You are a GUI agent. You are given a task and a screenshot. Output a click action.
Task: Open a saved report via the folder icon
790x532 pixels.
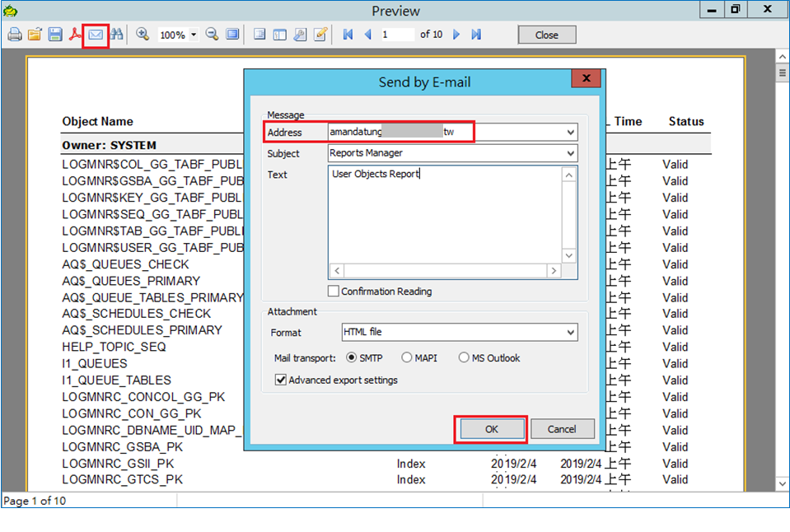[x=35, y=35]
